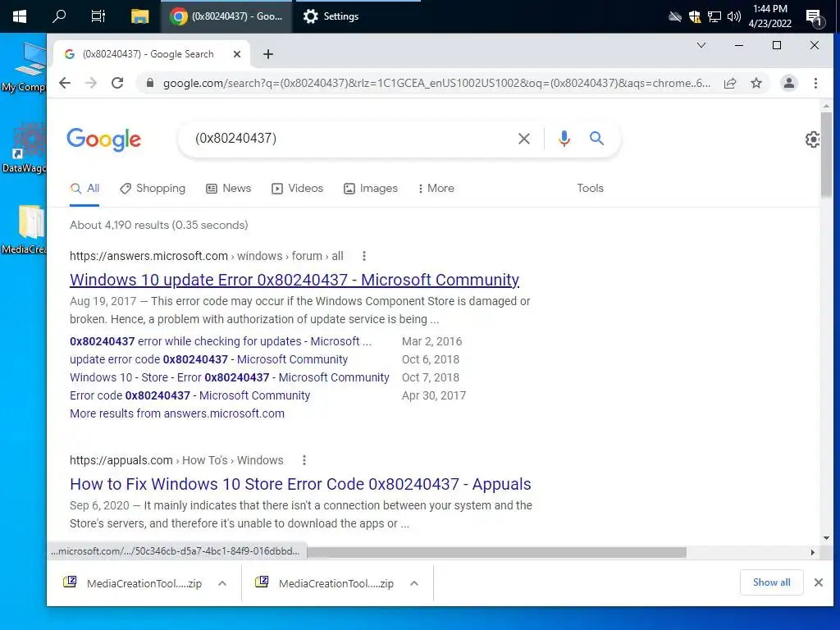Reload the Google search page
The width and height of the screenshot is (840, 630).
(x=117, y=83)
